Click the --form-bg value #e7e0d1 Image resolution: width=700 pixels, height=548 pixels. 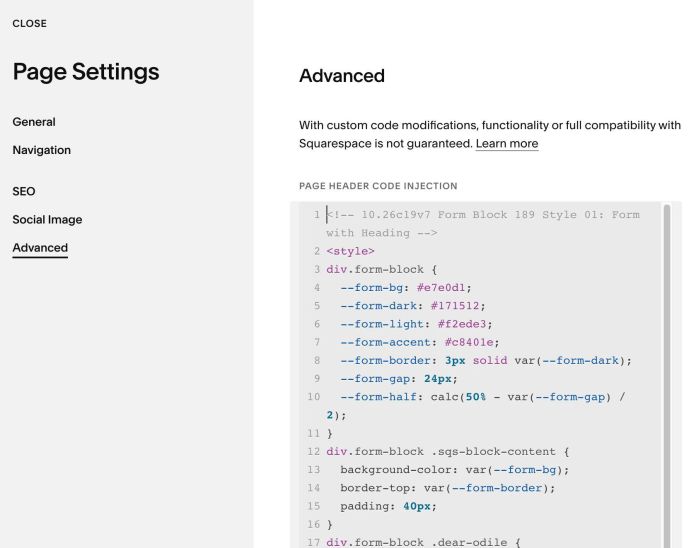[441, 288]
